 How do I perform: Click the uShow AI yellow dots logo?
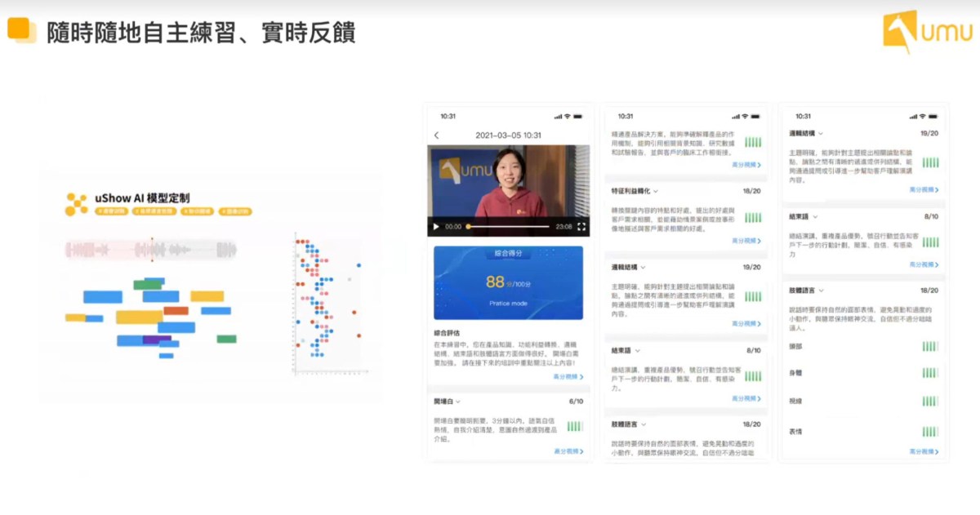pyautogui.click(x=76, y=204)
